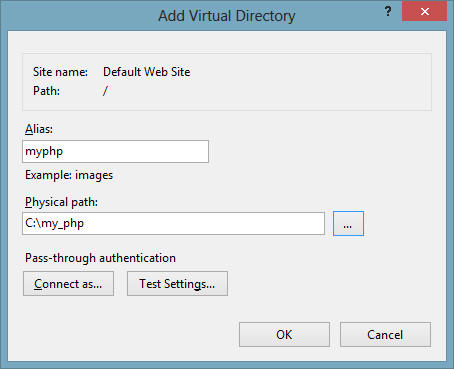The height and width of the screenshot is (369, 454).
Task: Confirm with the OK button
Action: [284, 334]
